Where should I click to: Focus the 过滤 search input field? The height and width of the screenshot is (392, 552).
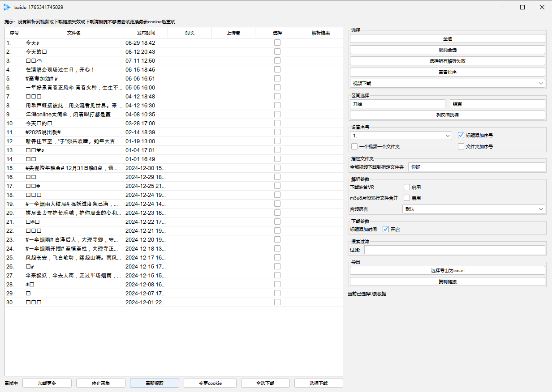[454, 250]
